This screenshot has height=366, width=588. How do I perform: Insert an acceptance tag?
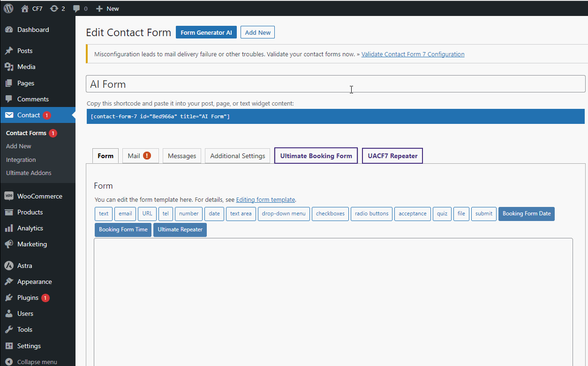pyautogui.click(x=413, y=213)
